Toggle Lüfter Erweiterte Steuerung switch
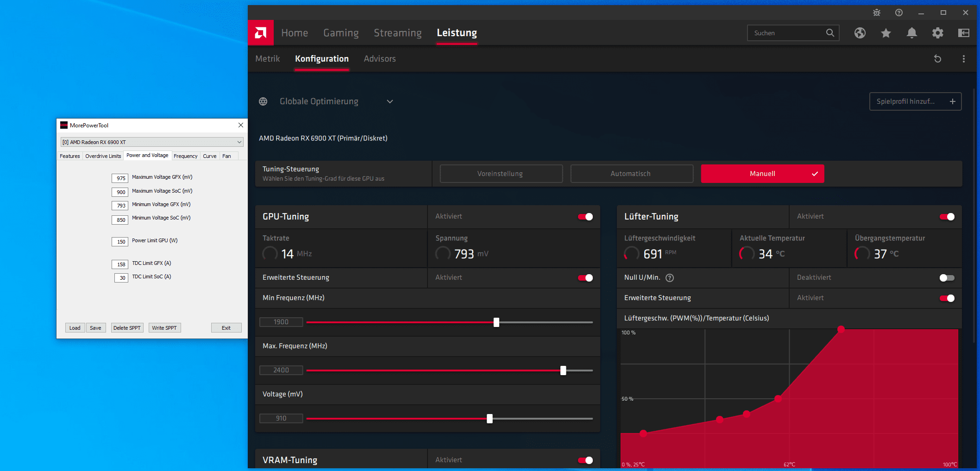This screenshot has width=980, height=471. [x=947, y=298]
